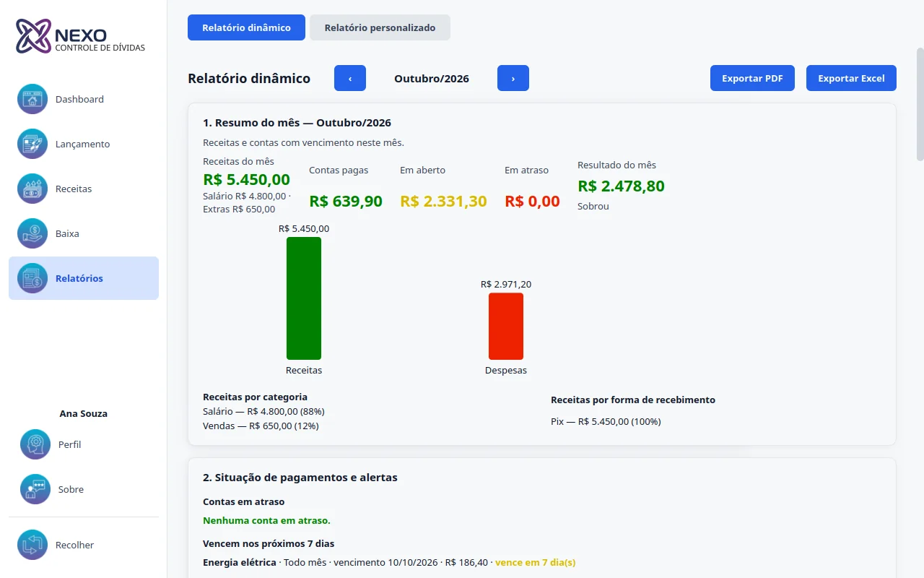Click the Sobre info icon
Image resolution: width=924 pixels, height=578 pixels.
coord(35,489)
